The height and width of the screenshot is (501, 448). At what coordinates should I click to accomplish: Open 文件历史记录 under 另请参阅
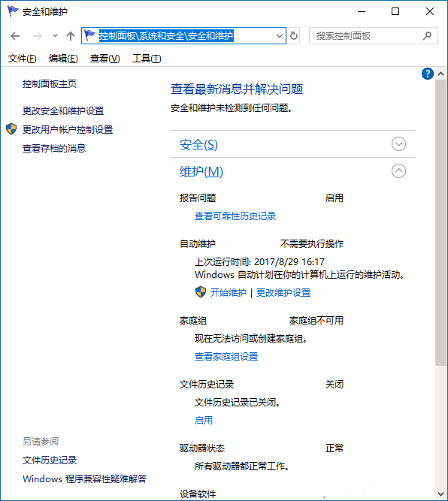[x=50, y=460]
